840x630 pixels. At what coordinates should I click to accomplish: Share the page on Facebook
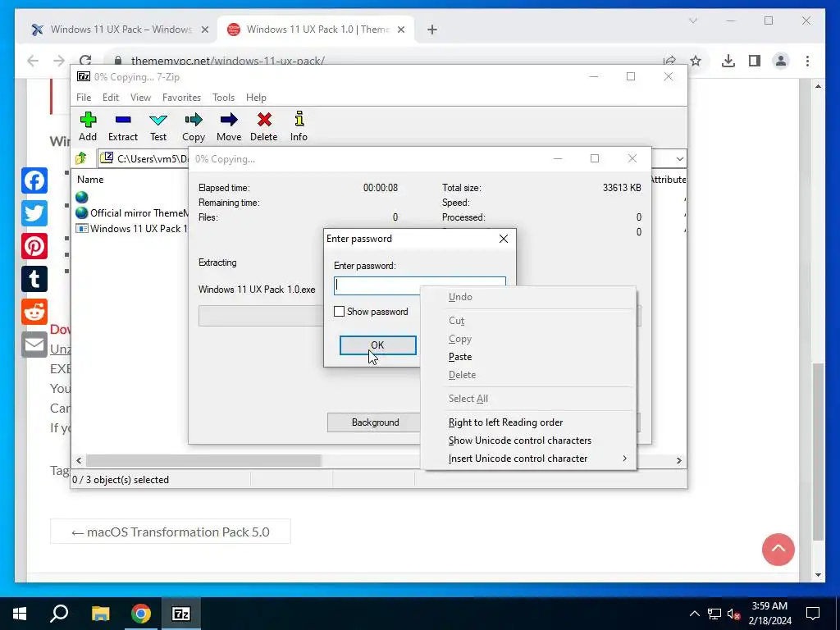click(34, 180)
